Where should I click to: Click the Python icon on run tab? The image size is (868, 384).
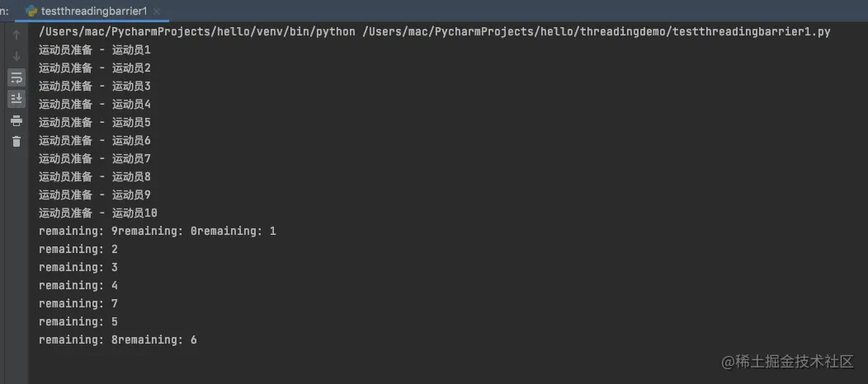click(31, 11)
